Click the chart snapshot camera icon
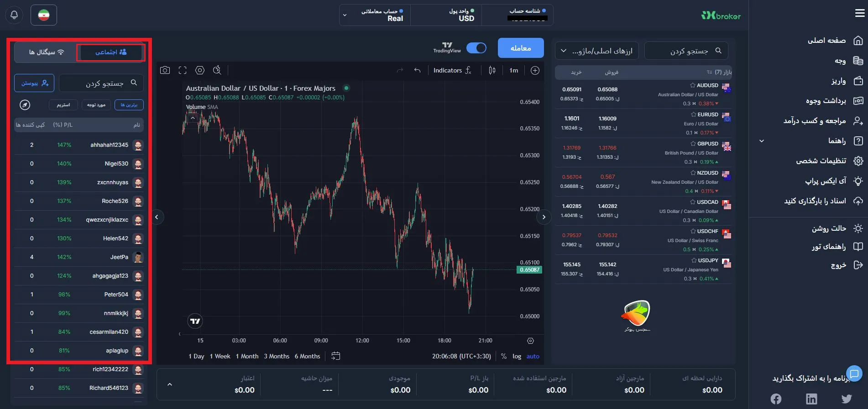Viewport: 868px width, 409px height. tap(165, 70)
